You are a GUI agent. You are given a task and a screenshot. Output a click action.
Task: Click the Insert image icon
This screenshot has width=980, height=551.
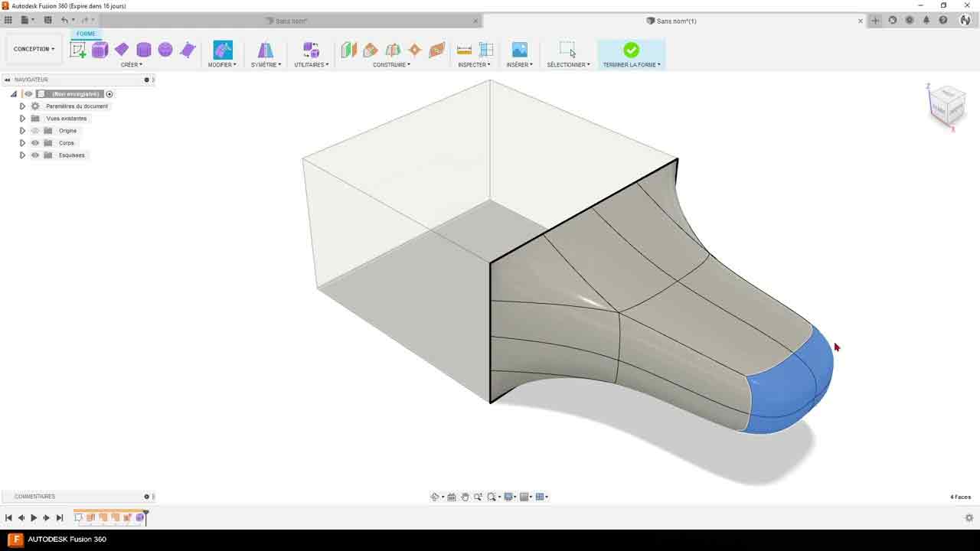[x=520, y=50]
